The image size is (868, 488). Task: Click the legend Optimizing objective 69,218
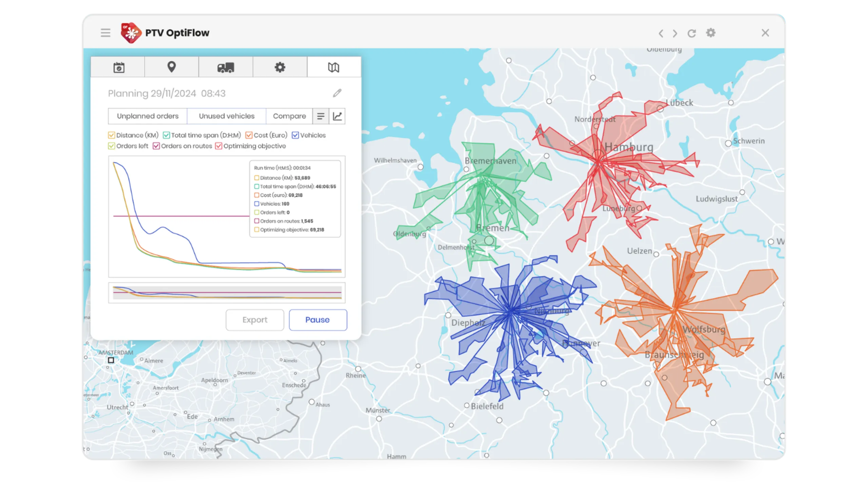(289, 230)
